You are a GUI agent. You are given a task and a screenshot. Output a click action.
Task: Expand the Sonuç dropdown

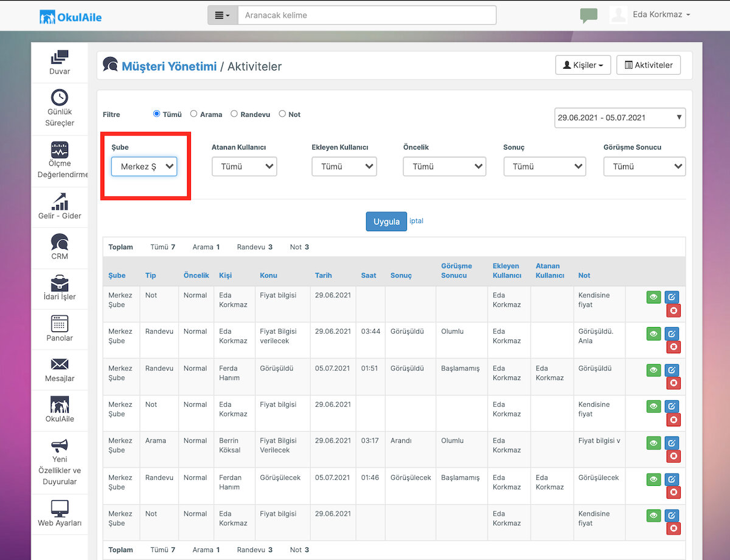pyautogui.click(x=544, y=167)
